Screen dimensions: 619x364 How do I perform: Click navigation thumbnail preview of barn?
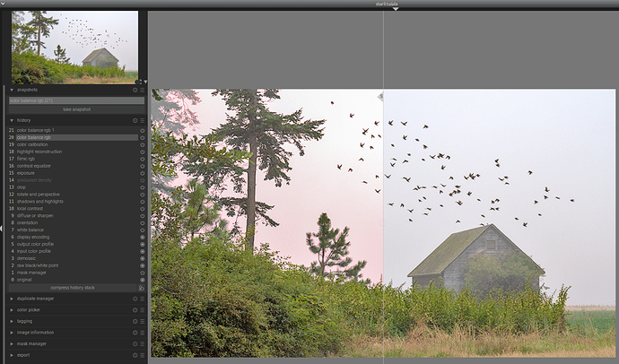[x=75, y=48]
